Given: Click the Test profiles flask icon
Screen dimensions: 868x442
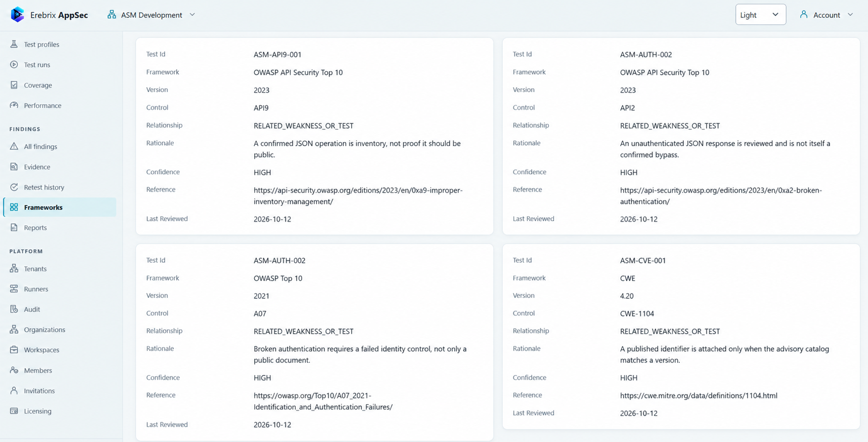Looking at the screenshot, I should click(14, 44).
